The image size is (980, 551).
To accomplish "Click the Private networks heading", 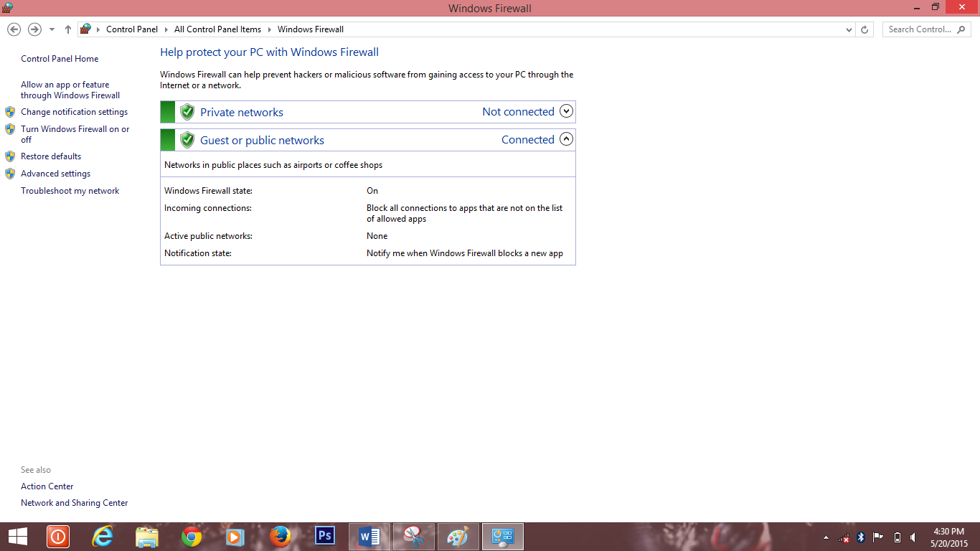I will (x=242, y=113).
